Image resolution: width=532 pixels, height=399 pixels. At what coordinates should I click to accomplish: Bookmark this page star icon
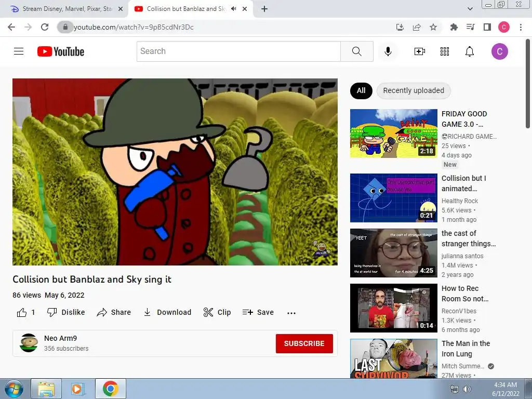click(433, 27)
